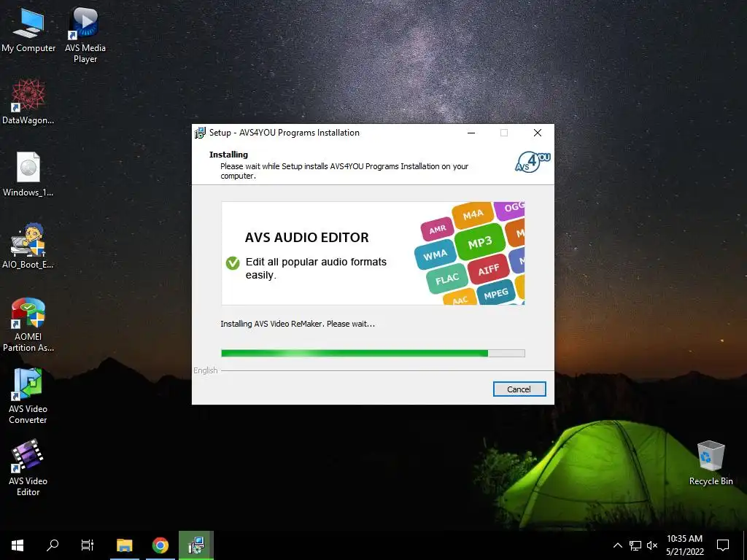Select the AVS4YOU setup taskbar item
Viewport: 747px width, 560px height.
196,545
